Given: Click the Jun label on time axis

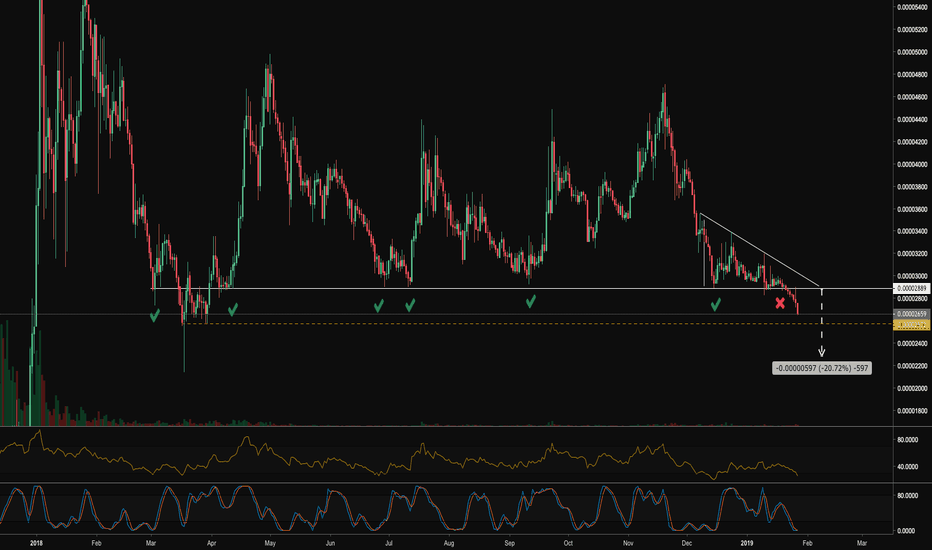Looking at the screenshot, I should 330,543.
